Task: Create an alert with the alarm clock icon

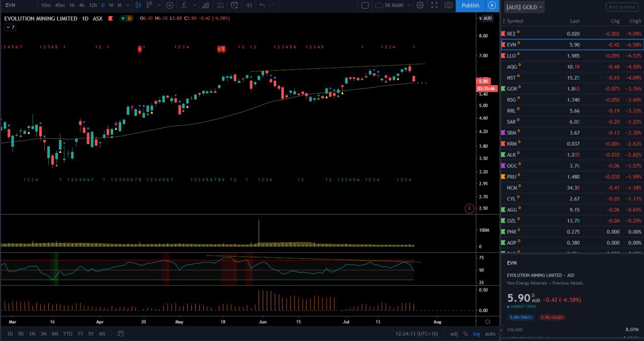Action: point(234,5)
